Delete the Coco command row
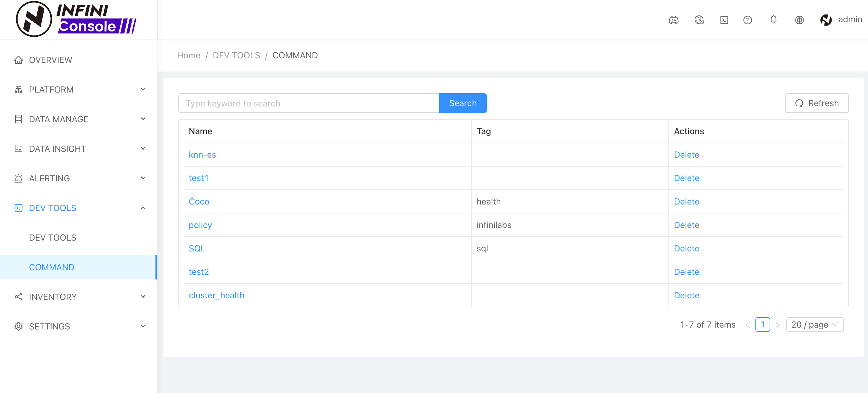 click(686, 201)
